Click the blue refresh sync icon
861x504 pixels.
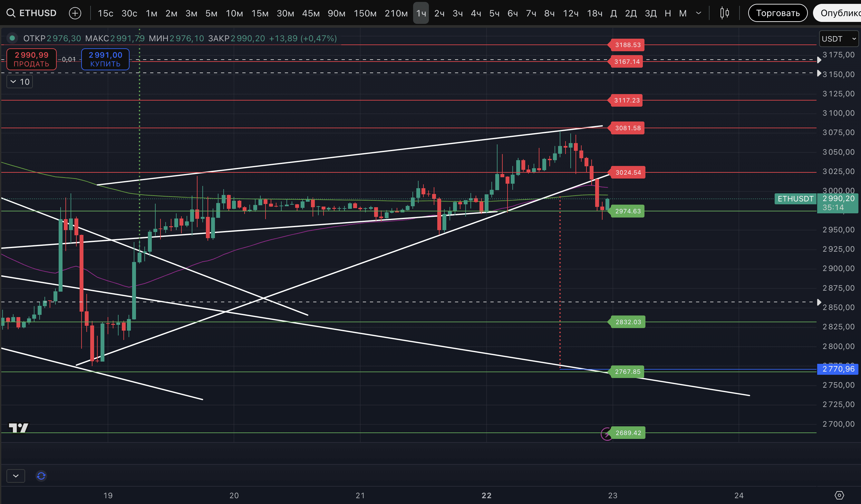(x=41, y=476)
